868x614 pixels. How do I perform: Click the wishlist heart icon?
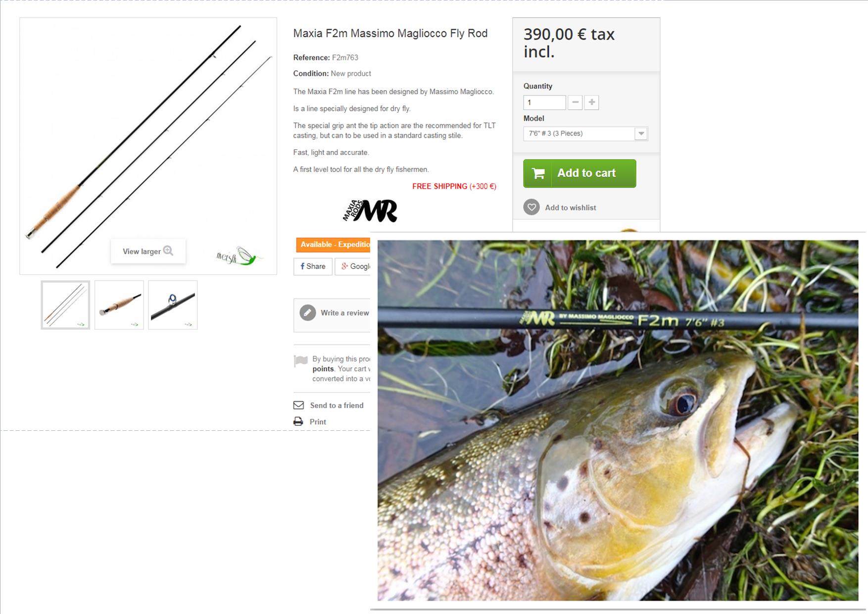tap(531, 207)
